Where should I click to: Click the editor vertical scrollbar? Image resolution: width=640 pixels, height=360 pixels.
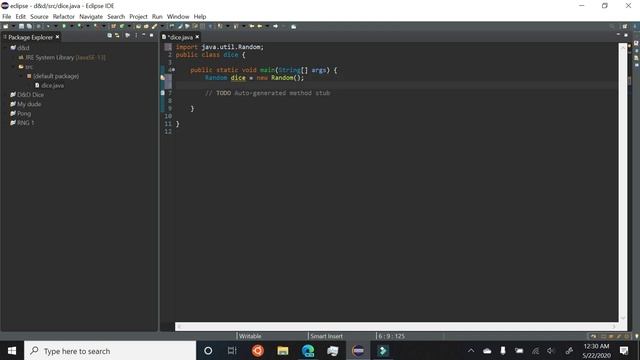(623, 182)
